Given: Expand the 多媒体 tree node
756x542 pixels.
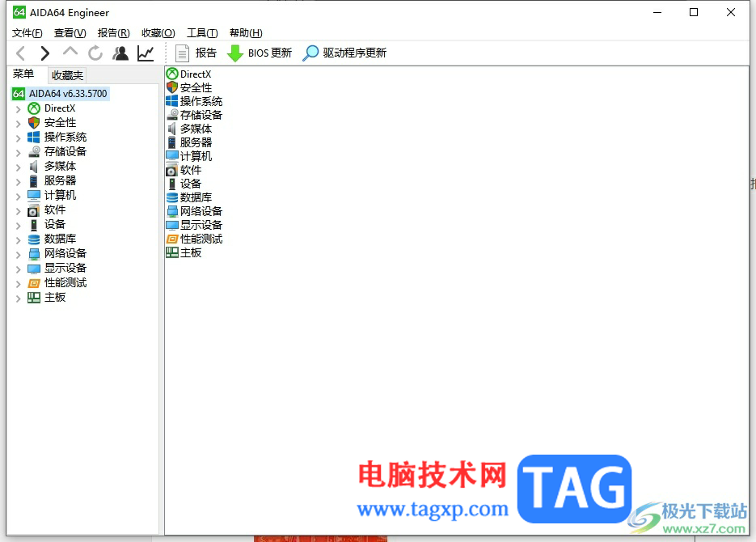Looking at the screenshot, I should 19,167.
